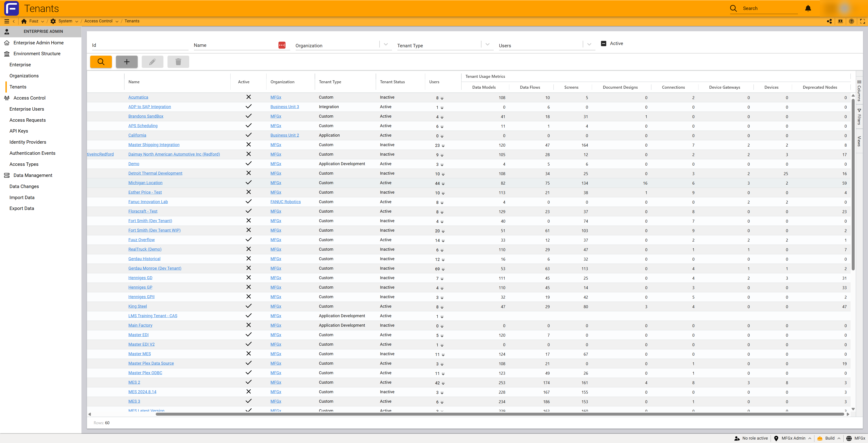Click the table's vertical scrollbar
Image resolution: width=868 pixels, height=443 pixels.
853,184
